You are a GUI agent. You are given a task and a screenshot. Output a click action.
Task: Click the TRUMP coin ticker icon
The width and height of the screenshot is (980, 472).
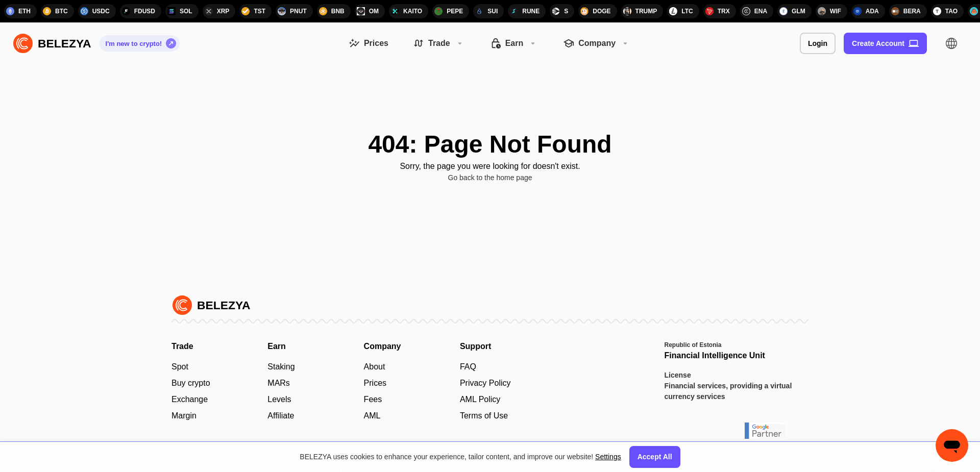pyautogui.click(x=627, y=11)
